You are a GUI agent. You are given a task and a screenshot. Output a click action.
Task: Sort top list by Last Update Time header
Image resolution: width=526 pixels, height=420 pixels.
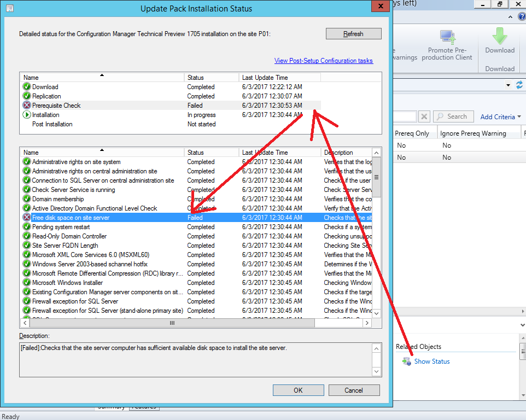point(279,78)
